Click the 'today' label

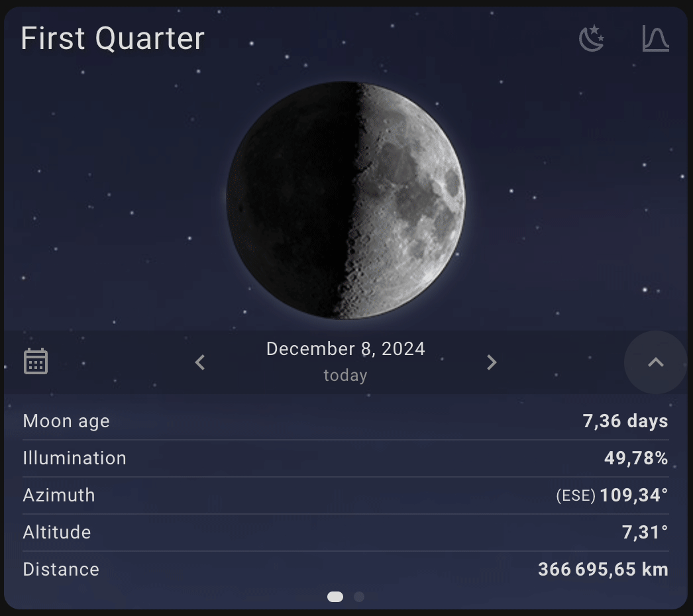pyautogui.click(x=346, y=375)
